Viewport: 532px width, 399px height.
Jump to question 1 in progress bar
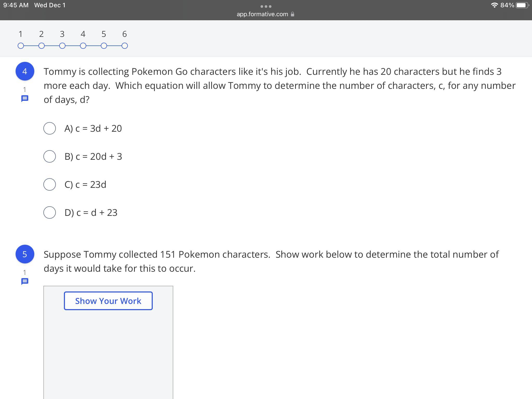click(x=21, y=46)
